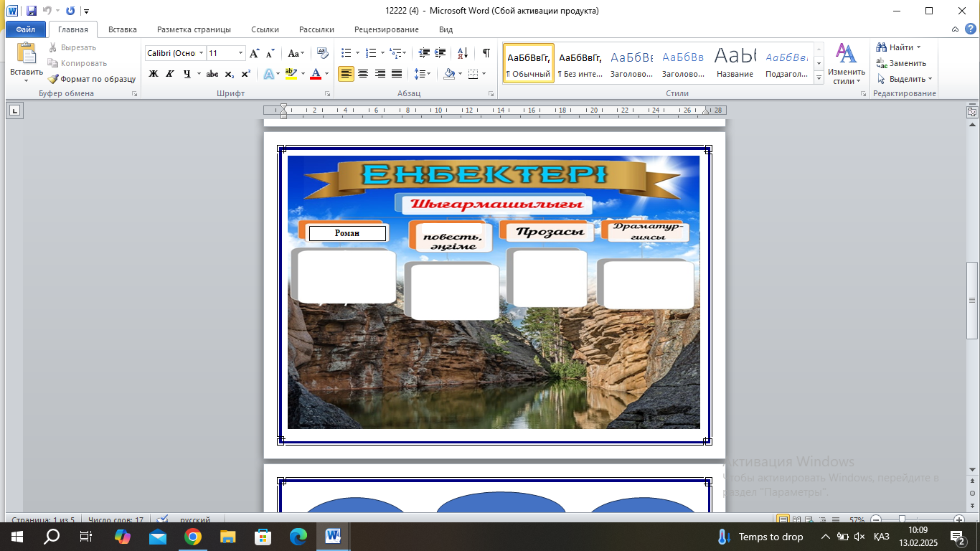Click the text effects icon
This screenshot has height=551, width=980.
point(269,74)
